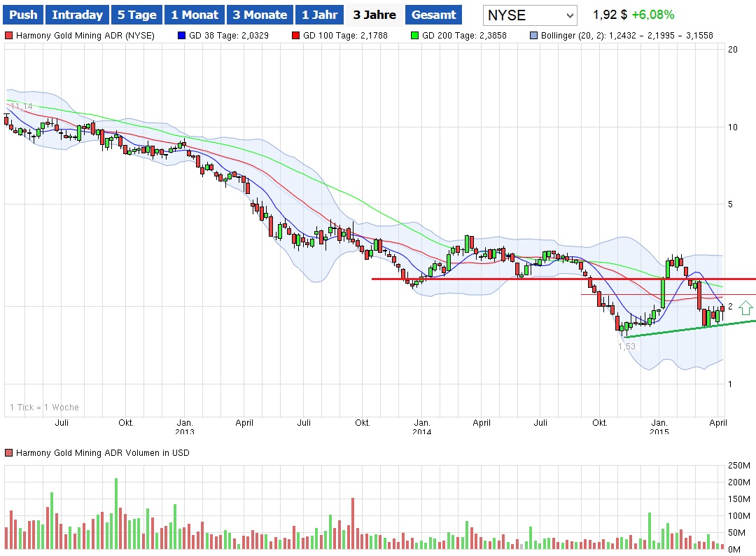
Task: Switch to 1 Monat view
Action: pyautogui.click(x=194, y=15)
